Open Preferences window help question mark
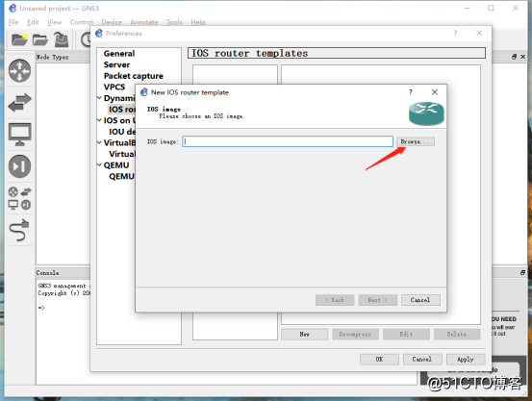532x401 pixels. pos(455,33)
